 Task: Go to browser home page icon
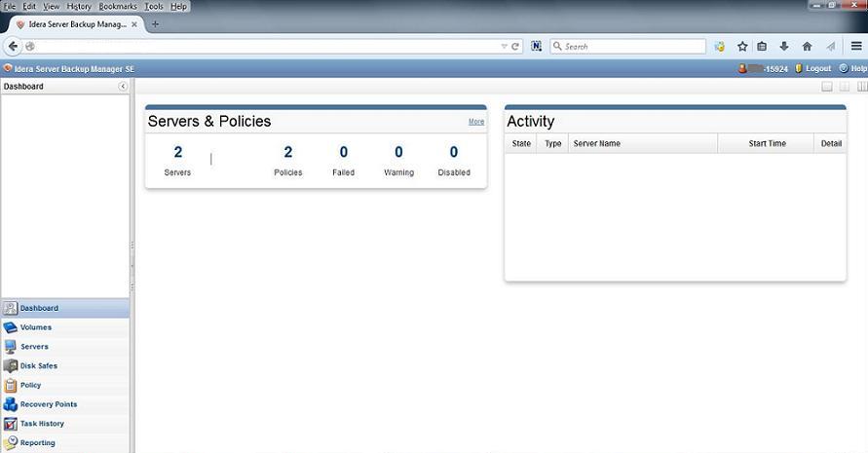pyautogui.click(x=807, y=47)
